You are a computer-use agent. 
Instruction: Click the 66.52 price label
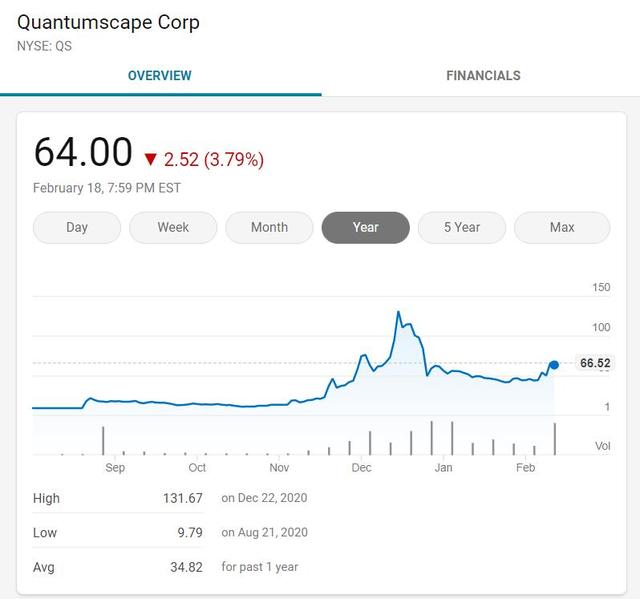pos(595,363)
